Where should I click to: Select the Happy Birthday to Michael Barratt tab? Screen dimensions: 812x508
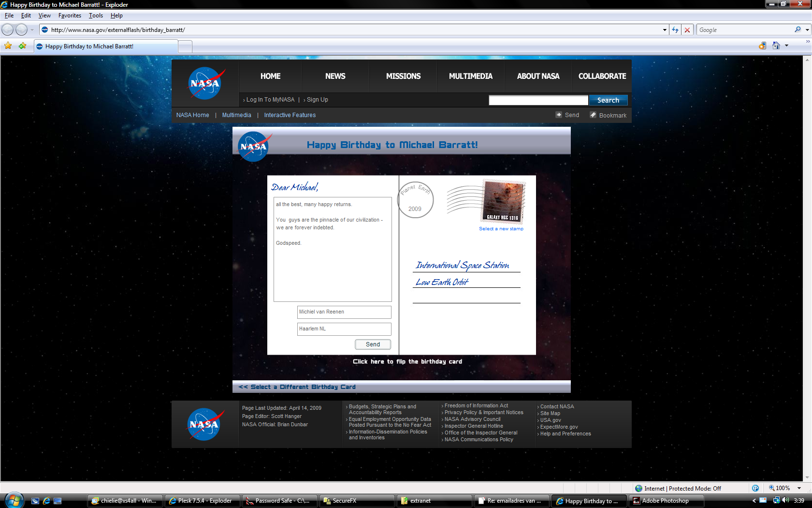[106, 46]
